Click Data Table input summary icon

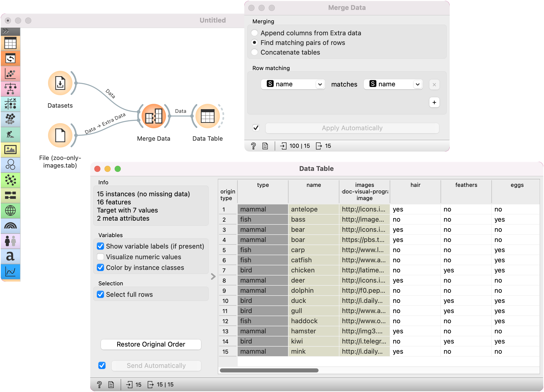(x=129, y=385)
